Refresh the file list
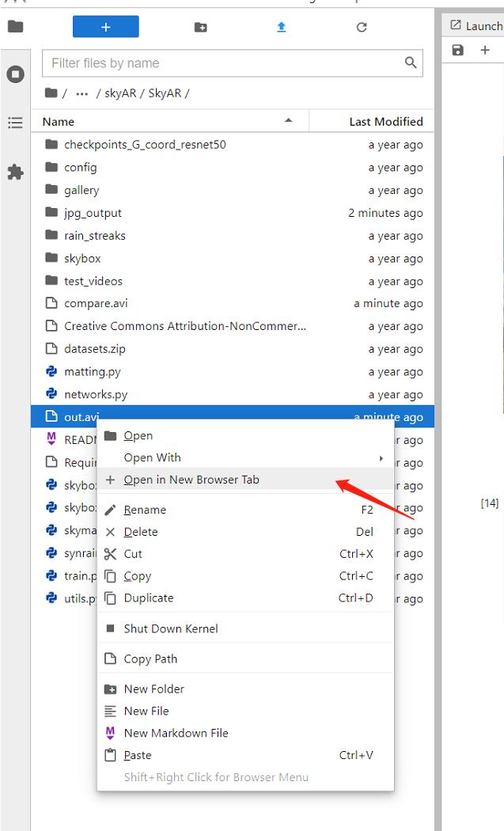This screenshot has width=504, height=831. (362, 27)
